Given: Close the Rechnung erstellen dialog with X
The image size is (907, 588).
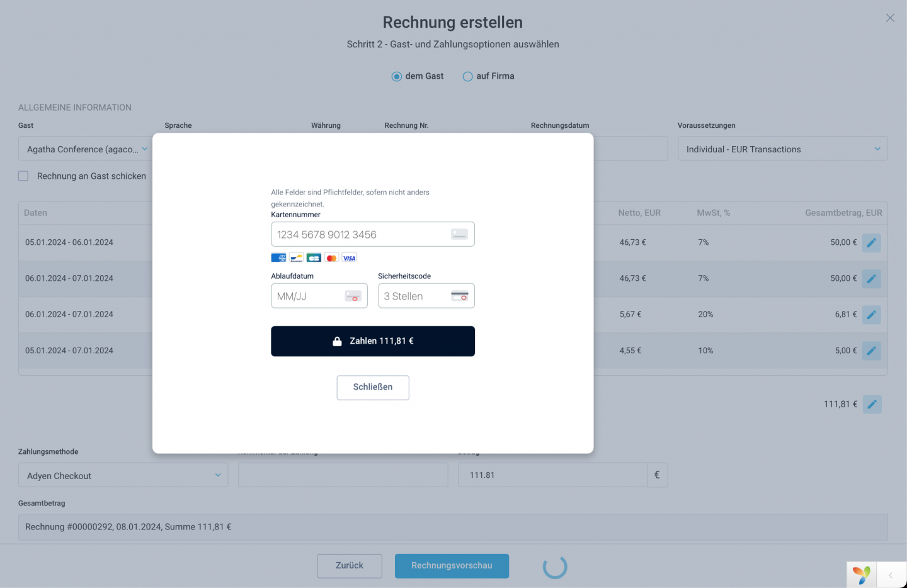Looking at the screenshot, I should (x=890, y=18).
